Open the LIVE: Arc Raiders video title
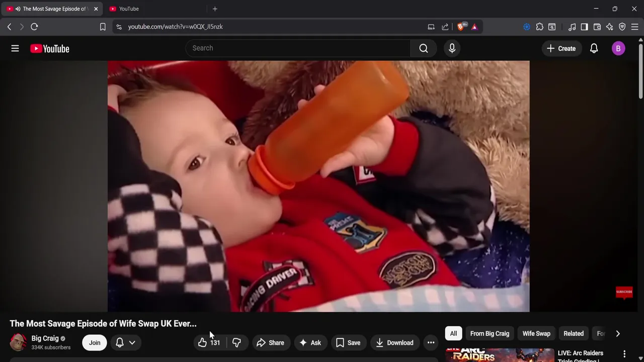 581,356
